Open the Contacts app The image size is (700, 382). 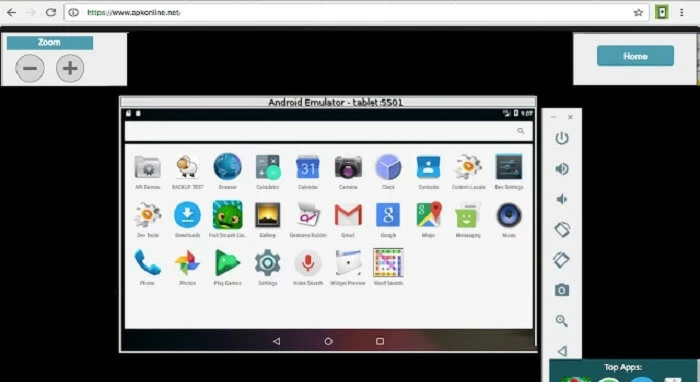tap(429, 167)
